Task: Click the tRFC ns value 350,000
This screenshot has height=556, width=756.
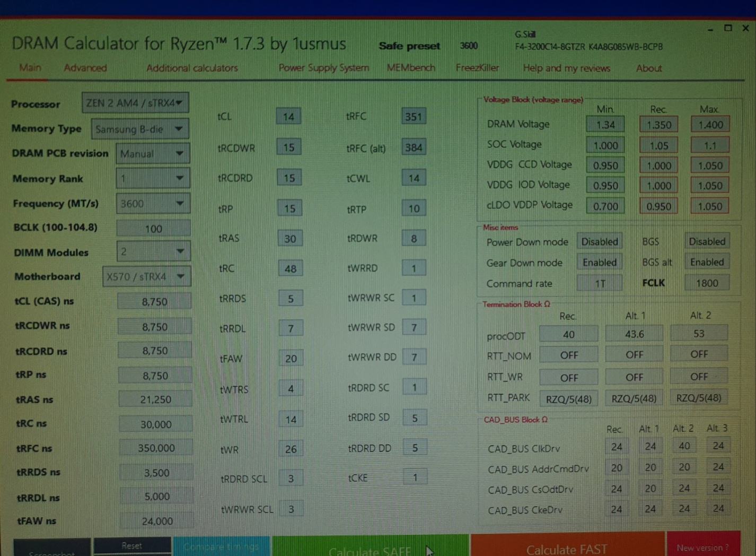Action: [156, 448]
